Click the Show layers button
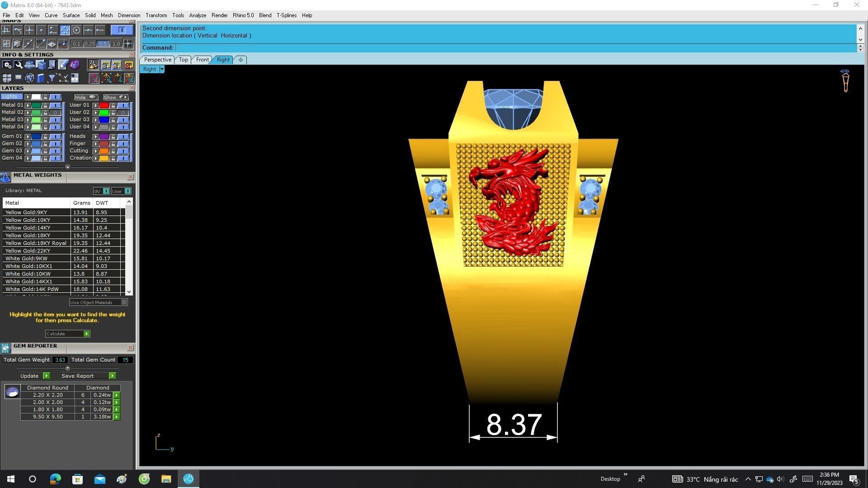 click(x=116, y=97)
